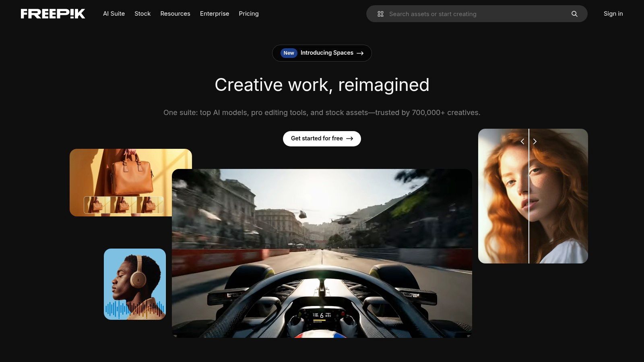Click the Sign in link
644x362 pixels.
613,14
